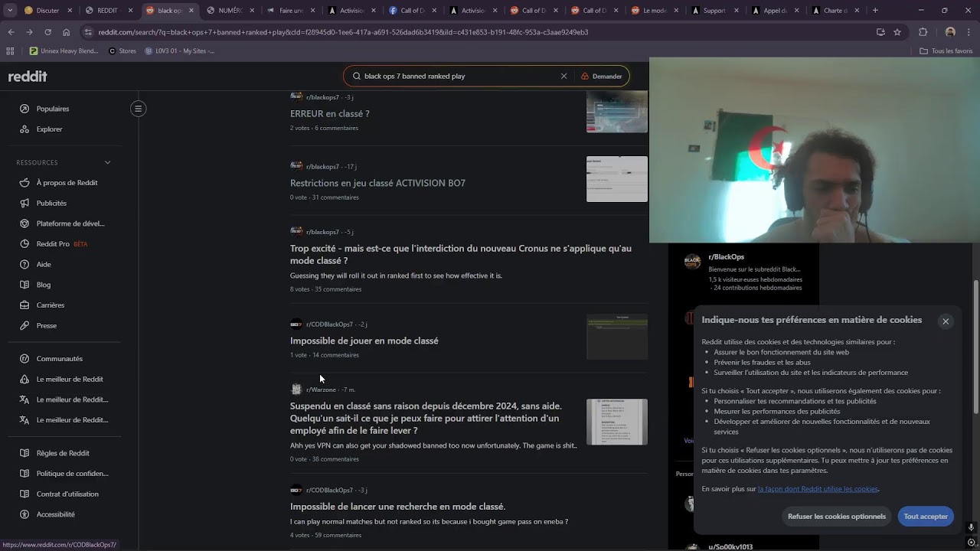
Task: Open 'Suspendu en classé sans raison' post
Action: [426, 419]
